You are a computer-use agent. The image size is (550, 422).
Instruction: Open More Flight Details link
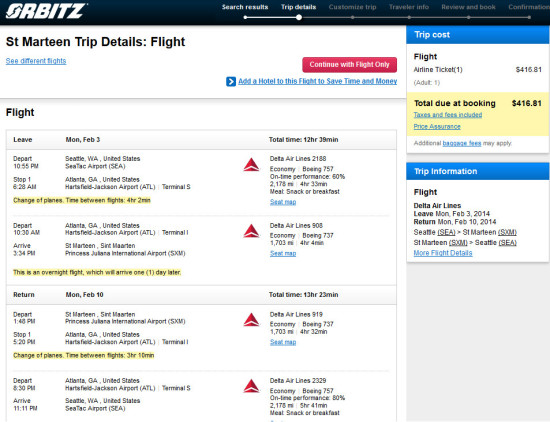pyautogui.click(x=443, y=253)
